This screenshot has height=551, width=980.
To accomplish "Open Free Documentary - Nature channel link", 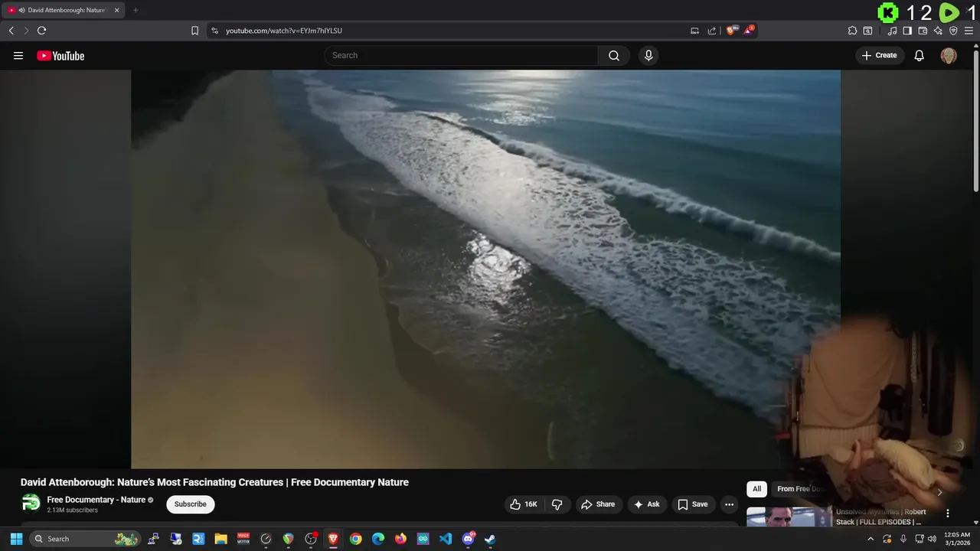I will (96, 500).
